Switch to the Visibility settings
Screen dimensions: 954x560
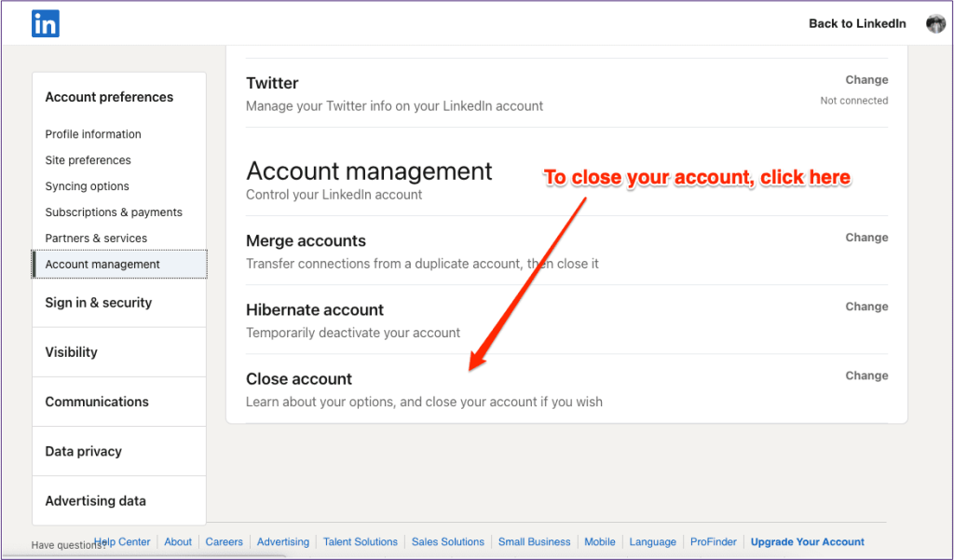click(x=71, y=352)
